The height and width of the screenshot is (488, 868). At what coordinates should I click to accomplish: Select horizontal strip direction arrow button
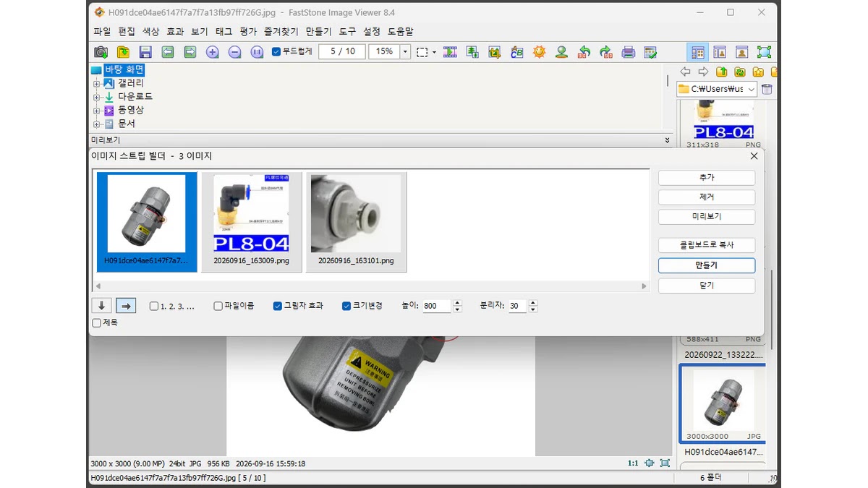126,306
